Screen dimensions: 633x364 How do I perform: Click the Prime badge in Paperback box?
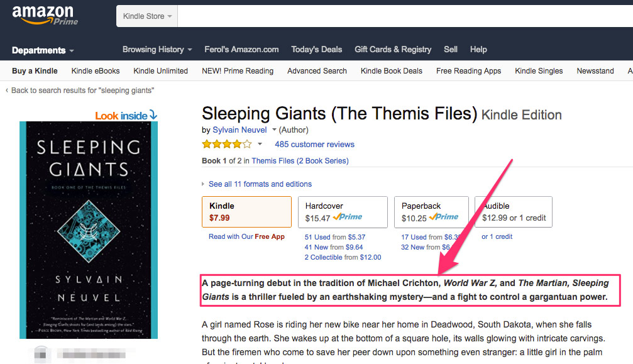click(x=444, y=217)
